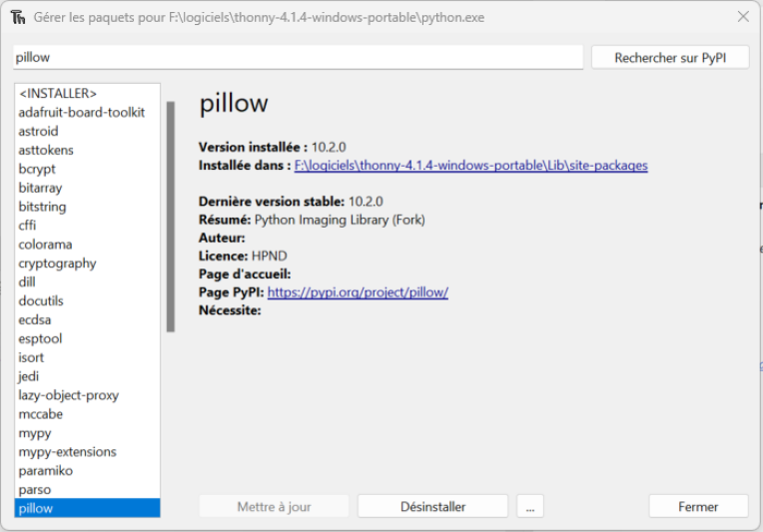Close the package manager dialog window
Screen dimensions: 763x532
pos(743,17)
